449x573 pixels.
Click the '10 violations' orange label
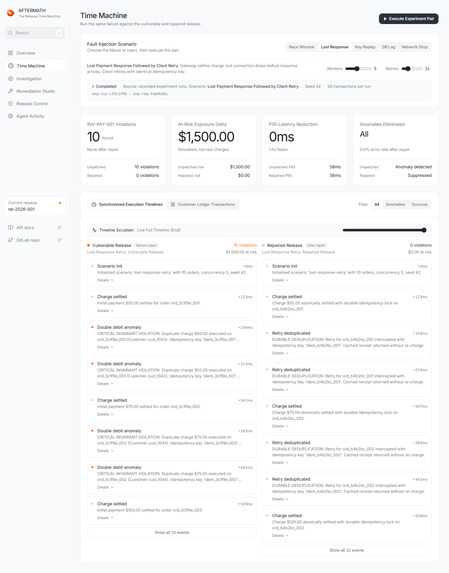[x=245, y=245]
